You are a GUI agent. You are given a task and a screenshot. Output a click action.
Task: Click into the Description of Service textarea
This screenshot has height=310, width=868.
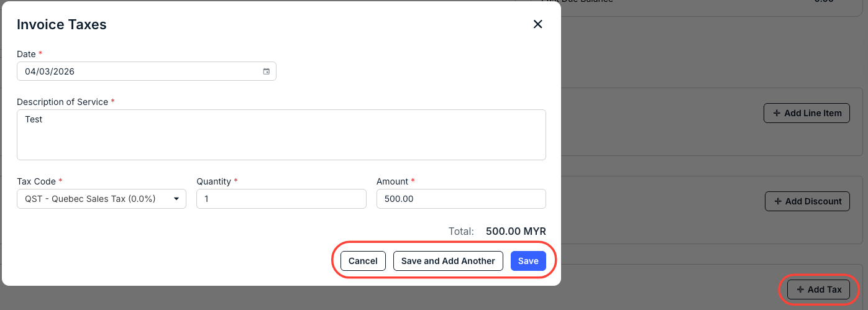pos(281,135)
